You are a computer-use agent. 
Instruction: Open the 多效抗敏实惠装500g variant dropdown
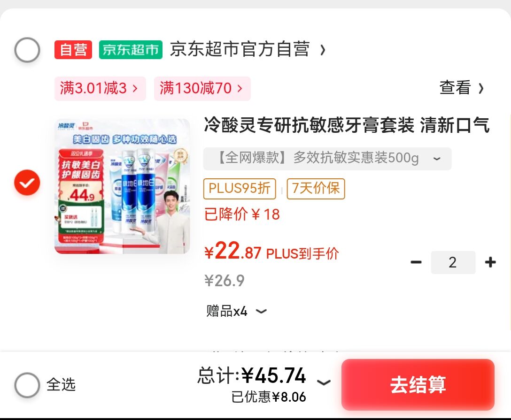(327, 159)
